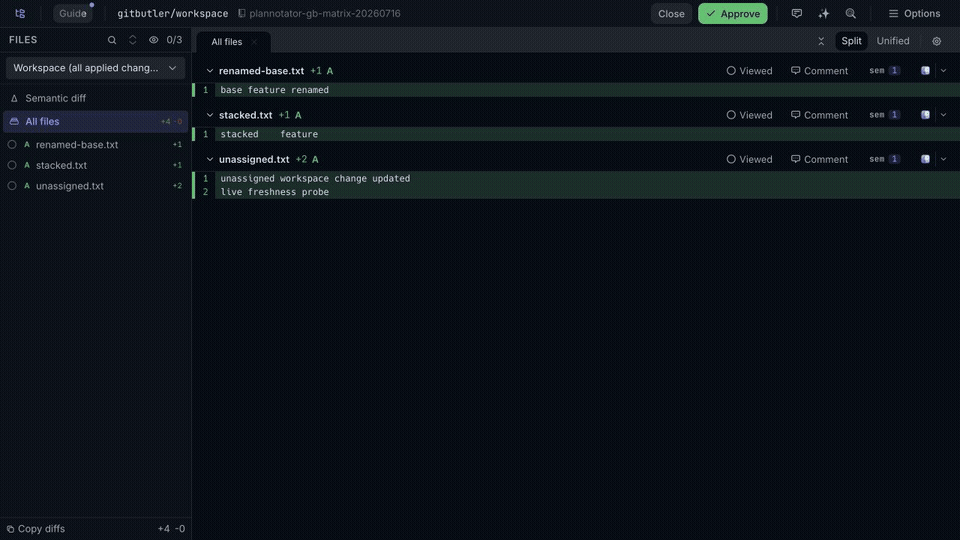Viewport: 960px width, 540px height.
Task: Click the sem 1 badge on unassigned.txt
Action: click(884, 159)
